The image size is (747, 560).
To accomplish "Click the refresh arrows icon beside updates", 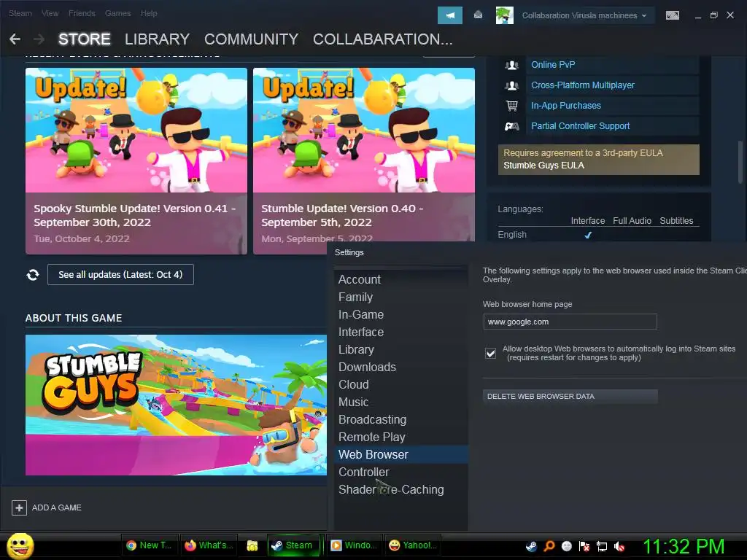I will [33, 275].
